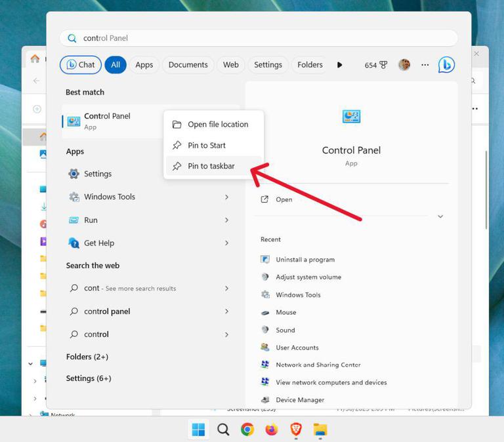Expand the Run result arrow
The width and height of the screenshot is (504, 442).
pyautogui.click(x=226, y=220)
